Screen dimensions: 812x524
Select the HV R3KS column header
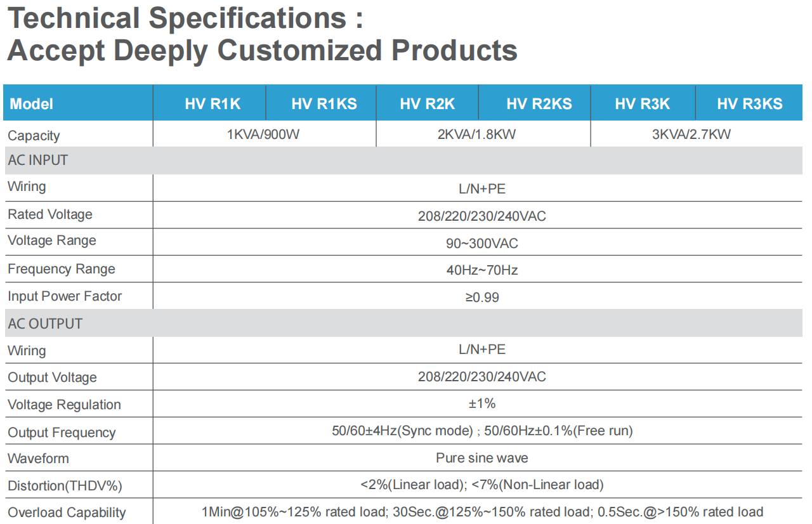pyautogui.click(x=750, y=104)
